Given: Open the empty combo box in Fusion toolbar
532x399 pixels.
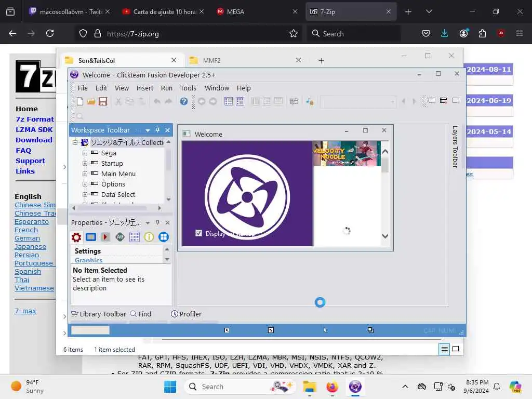Looking at the screenshot, I should click(x=358, y=101).
